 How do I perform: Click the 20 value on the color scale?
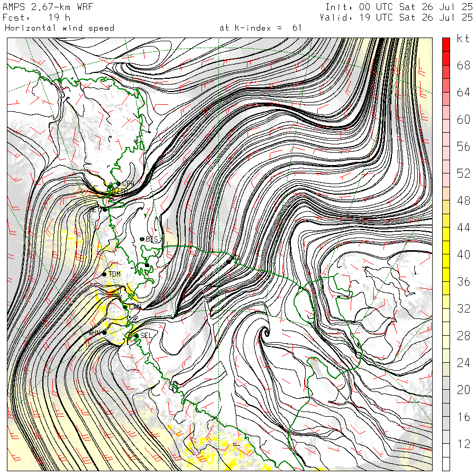coord(463,389)
